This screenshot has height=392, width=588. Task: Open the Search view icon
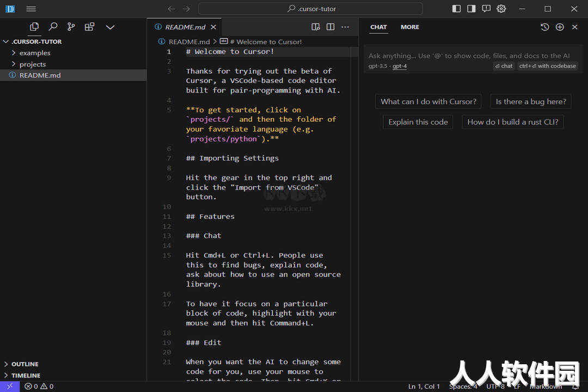(53, 27)
